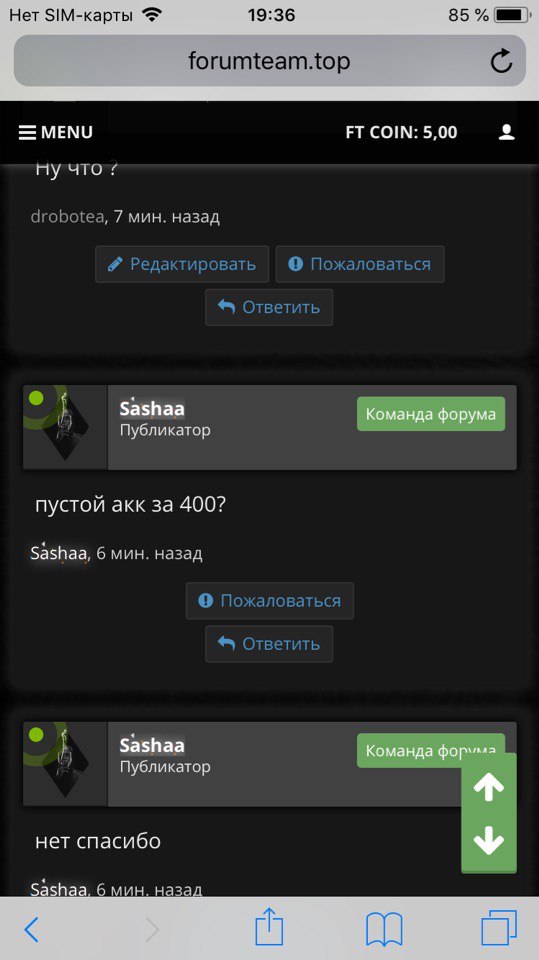Image resolution: width=539 pixels, height=960 pixels.
Task: Jump to bottom with green down arrow
Action: click(489, 841)
